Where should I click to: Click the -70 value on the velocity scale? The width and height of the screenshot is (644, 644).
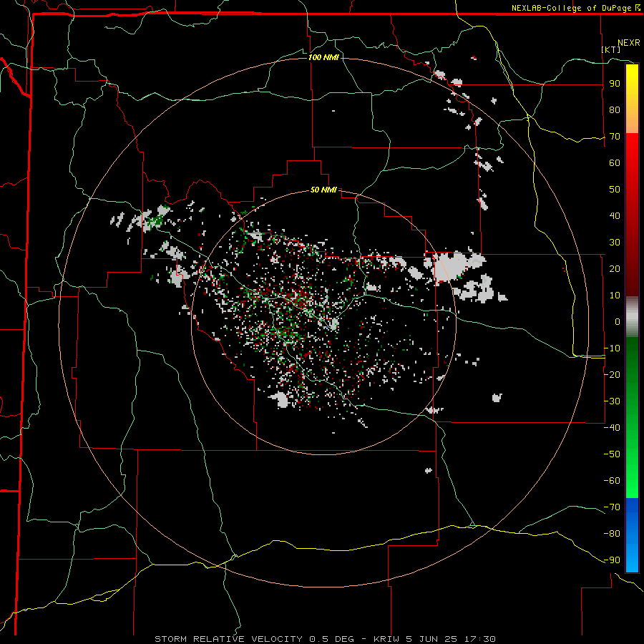(612, 507)
